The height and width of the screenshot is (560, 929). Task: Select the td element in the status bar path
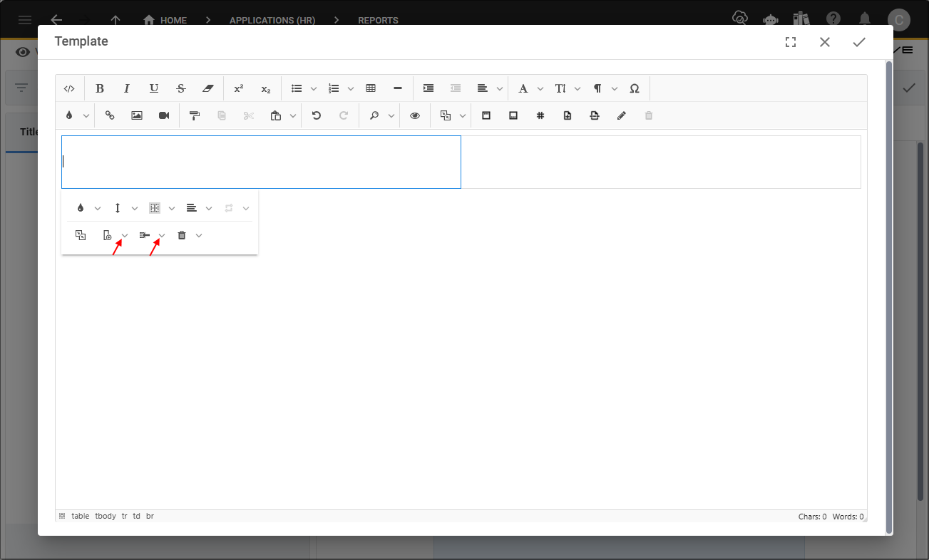click(136, 516)
